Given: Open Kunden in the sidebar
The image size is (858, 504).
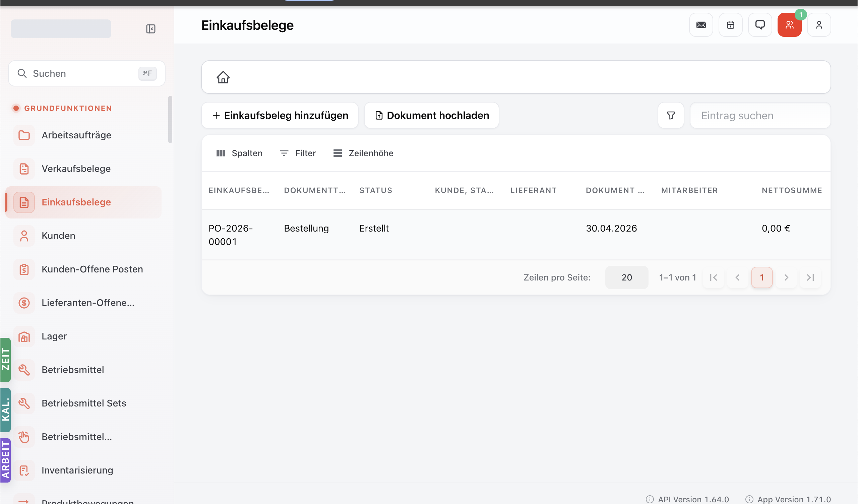Looking at the screenshot, I should 84,236.
